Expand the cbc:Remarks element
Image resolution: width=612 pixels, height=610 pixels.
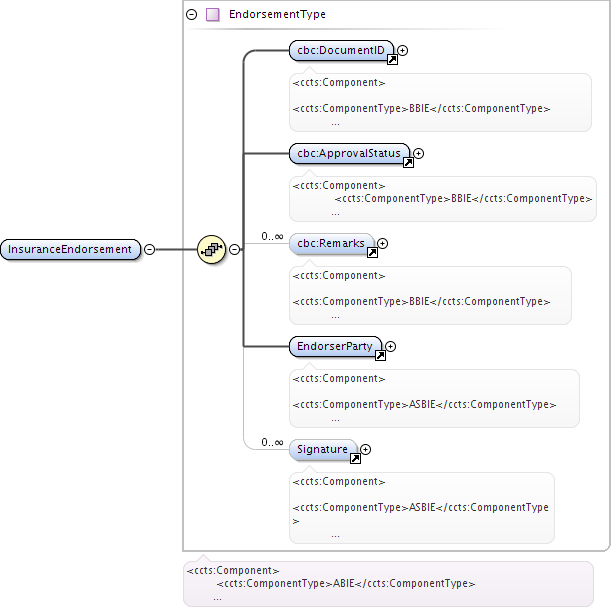(382, 244)
